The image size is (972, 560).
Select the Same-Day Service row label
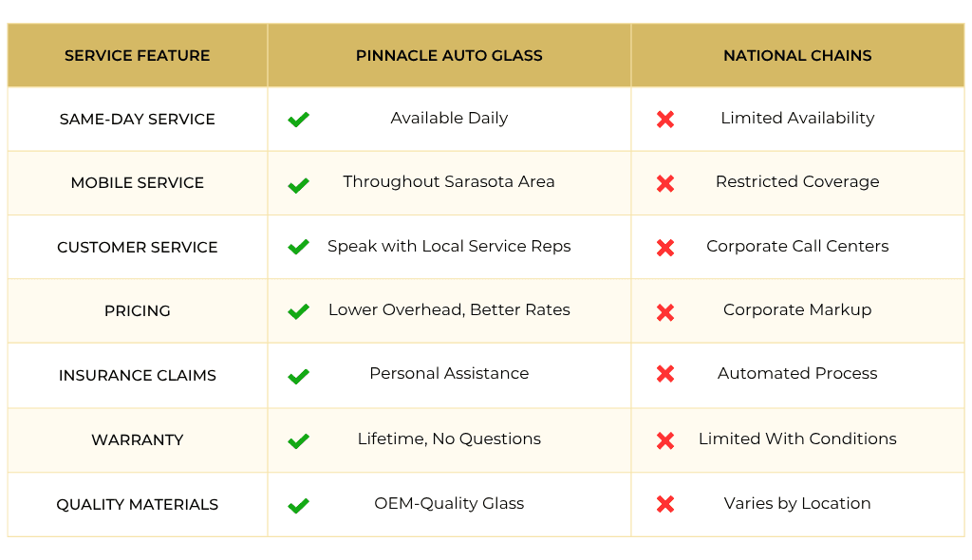138,120
